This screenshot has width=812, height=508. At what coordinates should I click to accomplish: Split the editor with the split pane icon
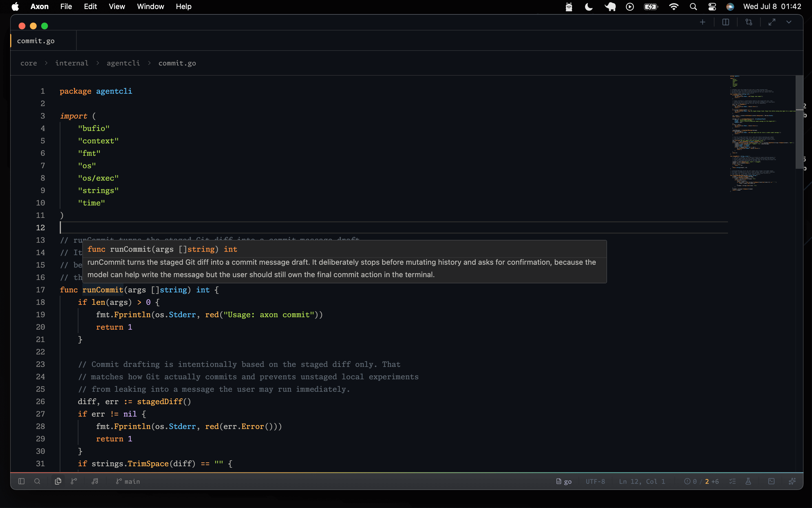[726, 22]
